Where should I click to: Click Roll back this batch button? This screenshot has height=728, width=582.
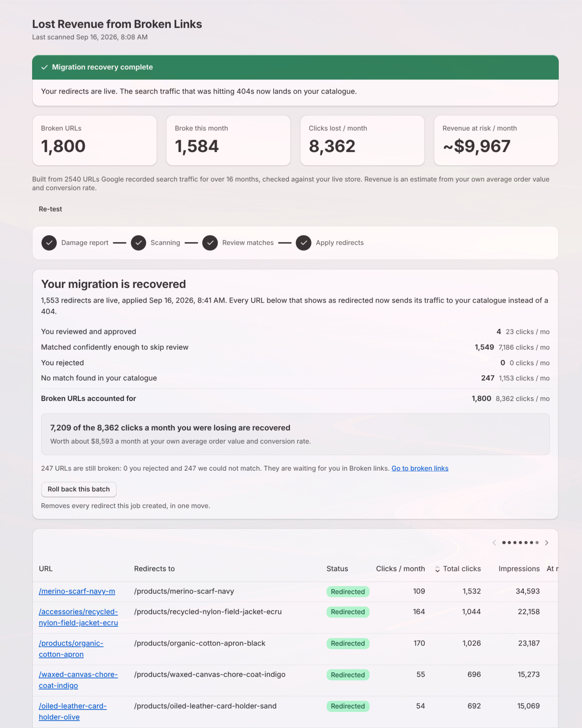coord(79,489)
